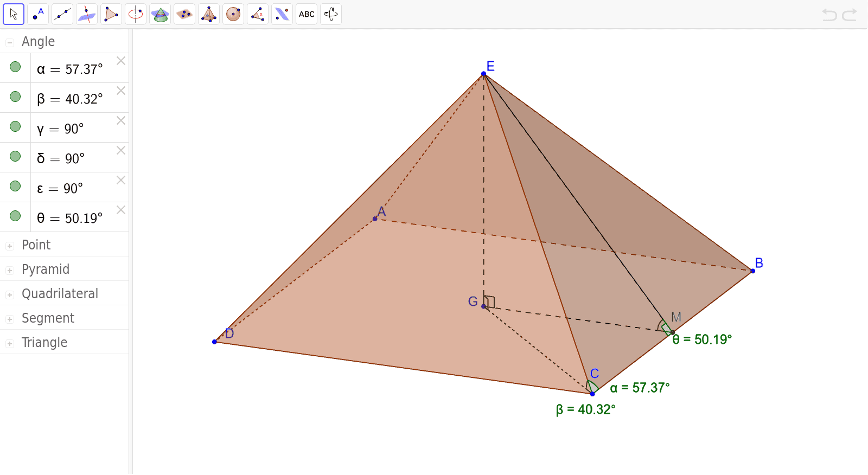This screenshot has height=475, width=868.
Task: Select the Point tool
Action: click(x=38, y=14)
